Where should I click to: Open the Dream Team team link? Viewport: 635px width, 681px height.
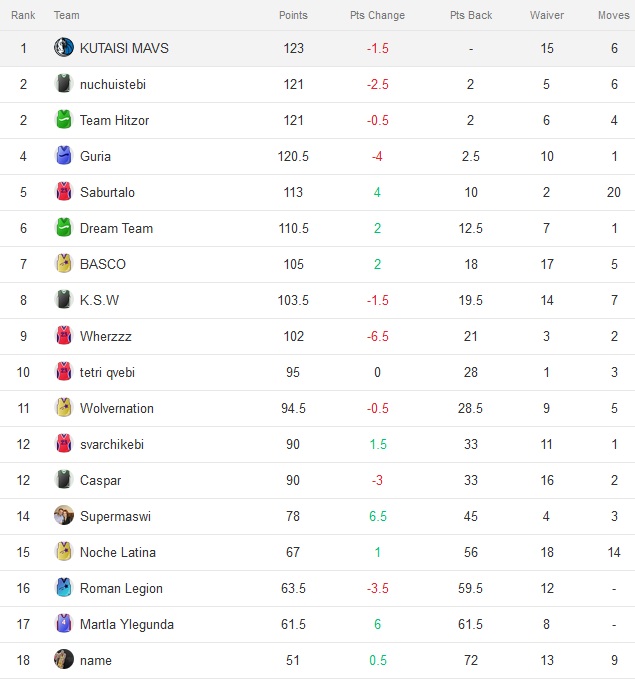[116, 228]
